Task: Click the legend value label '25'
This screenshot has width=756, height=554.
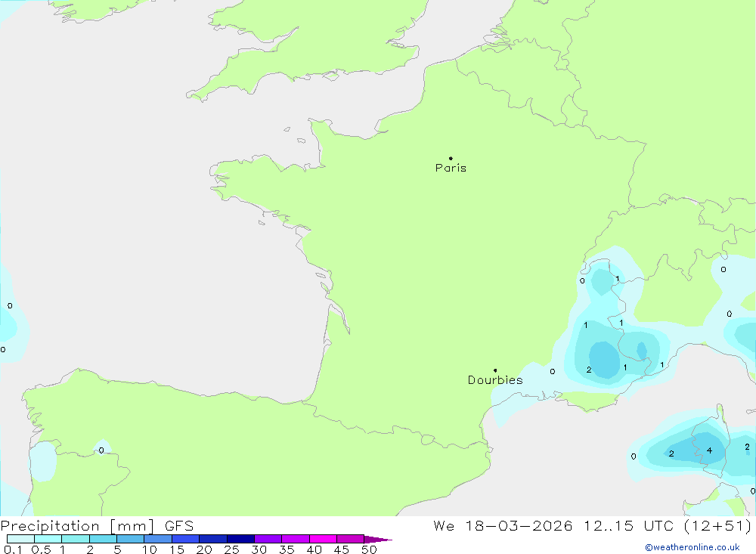Action: [x=232, y=549]
